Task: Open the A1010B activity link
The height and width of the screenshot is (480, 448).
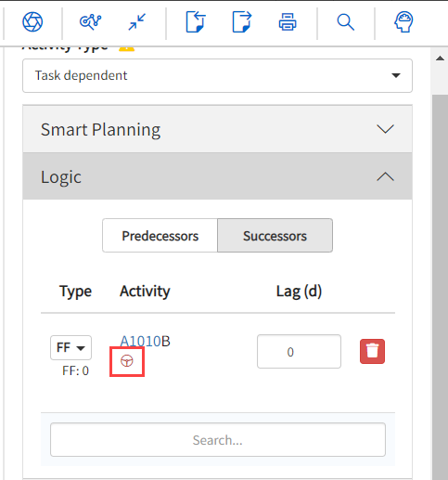Action: [145, 341]
